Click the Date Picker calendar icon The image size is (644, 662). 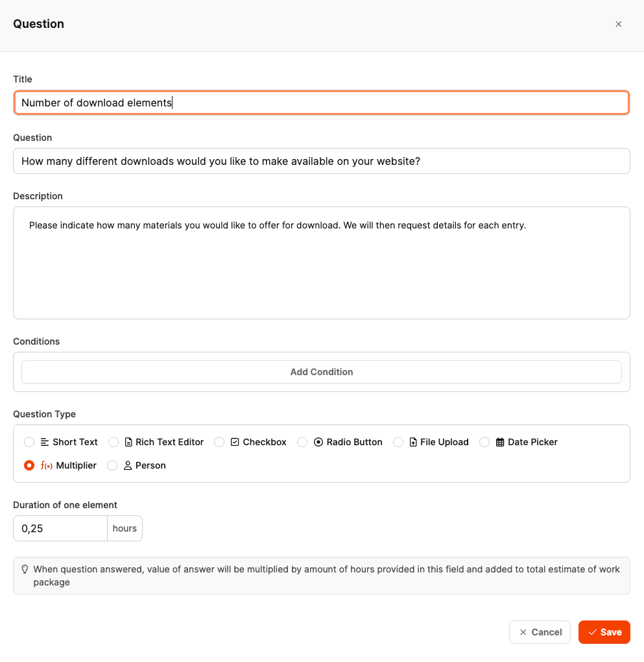[500, 442]
